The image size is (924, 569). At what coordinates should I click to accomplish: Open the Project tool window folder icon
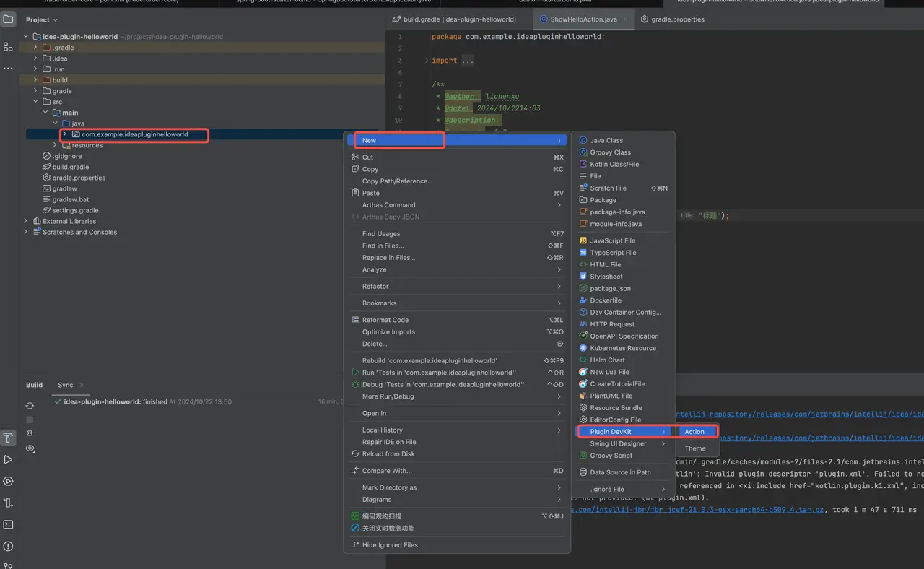[8, 19]
